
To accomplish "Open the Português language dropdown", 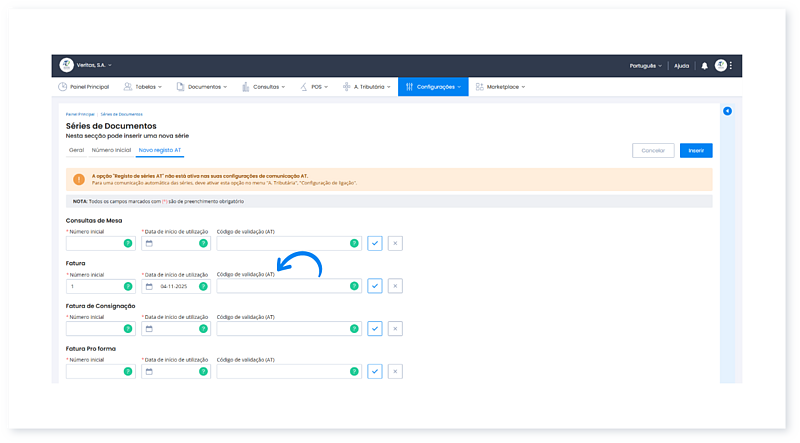I will click(645, 66).
